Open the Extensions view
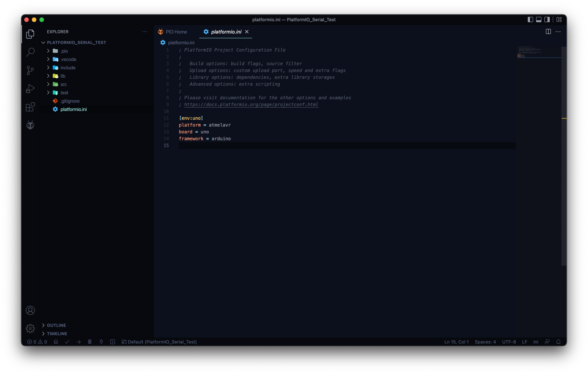The width and height of the screenshot is (588, 374). click(x=30, y=107)
